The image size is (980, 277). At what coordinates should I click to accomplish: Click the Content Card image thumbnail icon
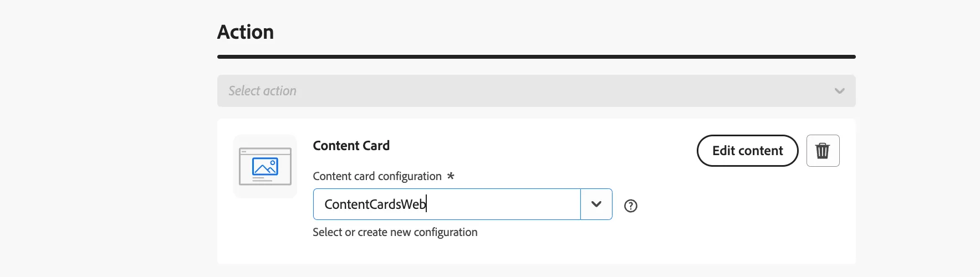(265, 166)
